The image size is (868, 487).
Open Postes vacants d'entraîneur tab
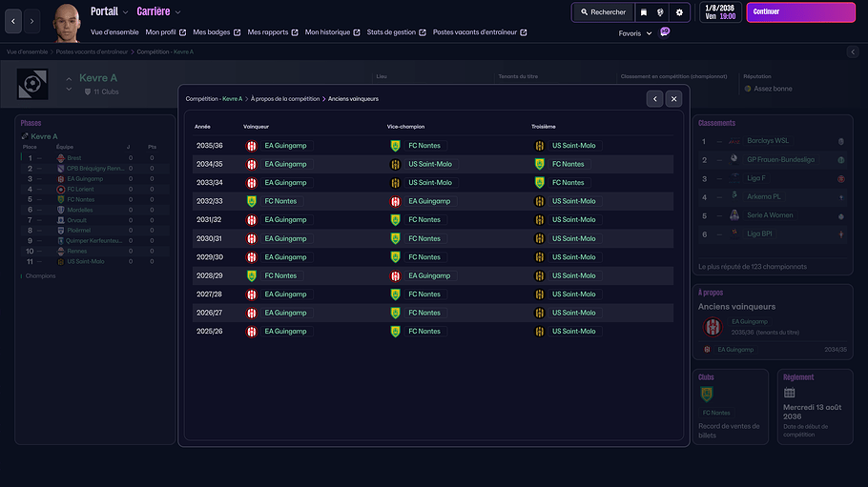click(480, 32)
